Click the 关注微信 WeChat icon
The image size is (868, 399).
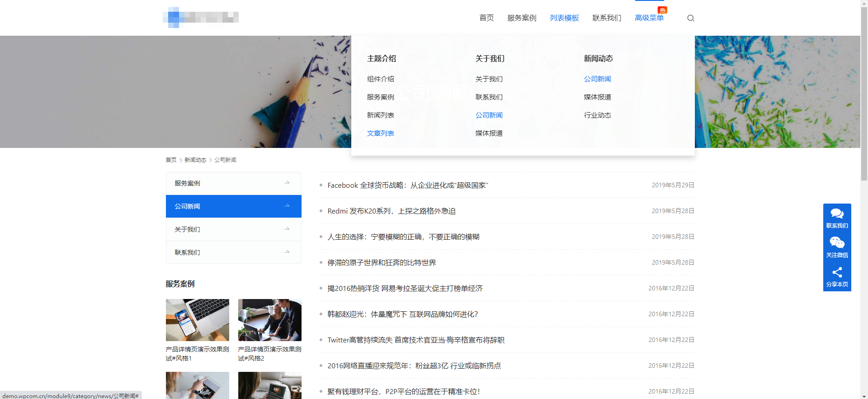pos(837,243)
